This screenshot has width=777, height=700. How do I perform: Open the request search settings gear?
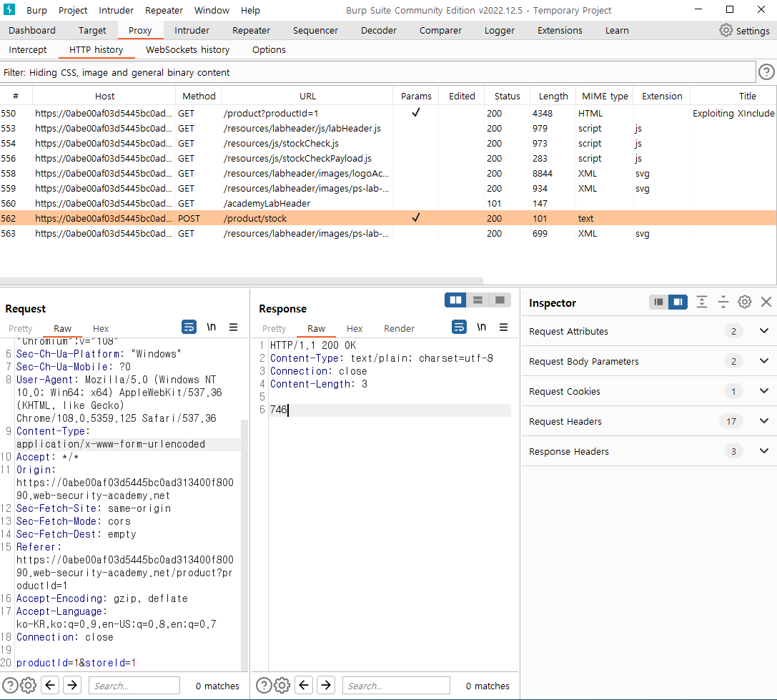(29, 686)
